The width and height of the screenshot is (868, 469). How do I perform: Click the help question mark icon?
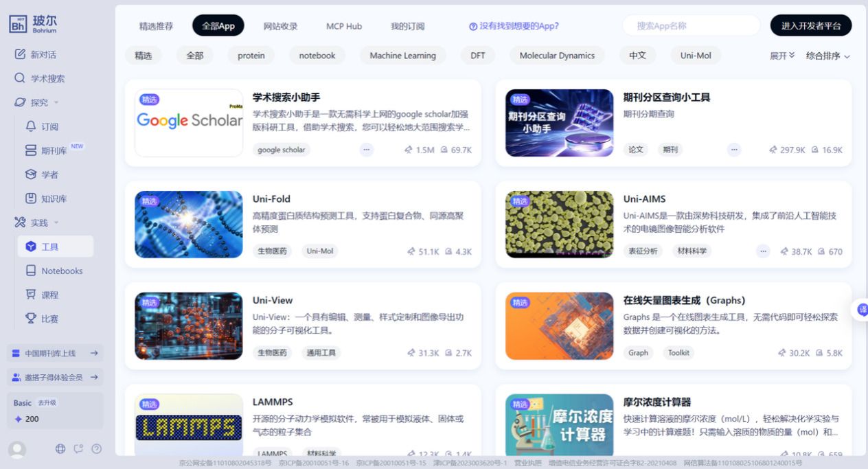[97, 448]
